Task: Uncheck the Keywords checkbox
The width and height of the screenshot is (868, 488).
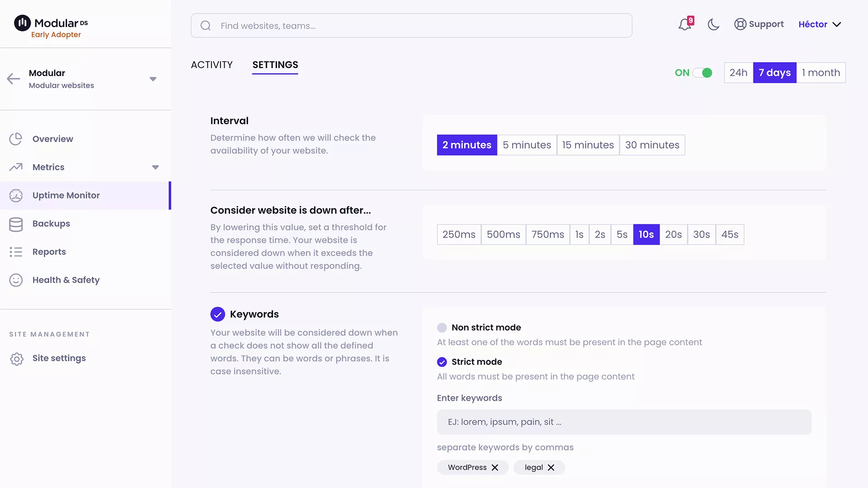Action: 217,314
